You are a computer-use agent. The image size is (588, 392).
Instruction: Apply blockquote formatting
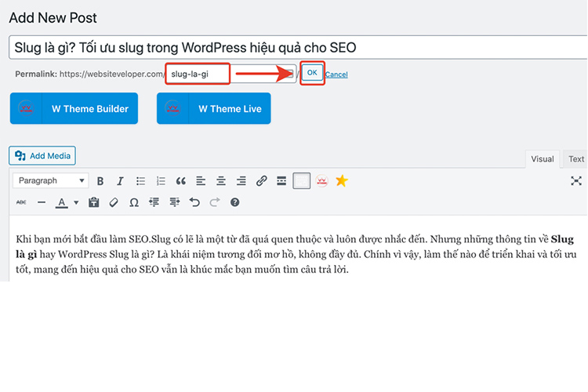(181, 181)
